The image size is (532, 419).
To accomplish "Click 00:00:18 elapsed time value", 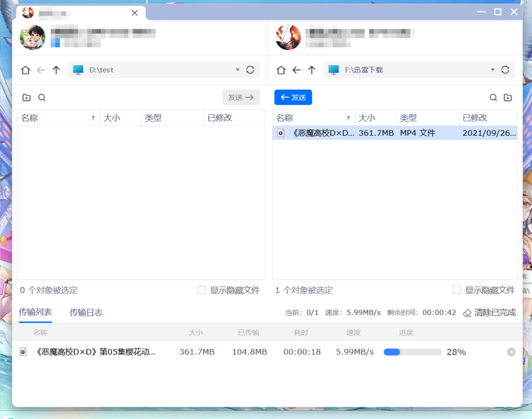I will [x=302, y=352].
